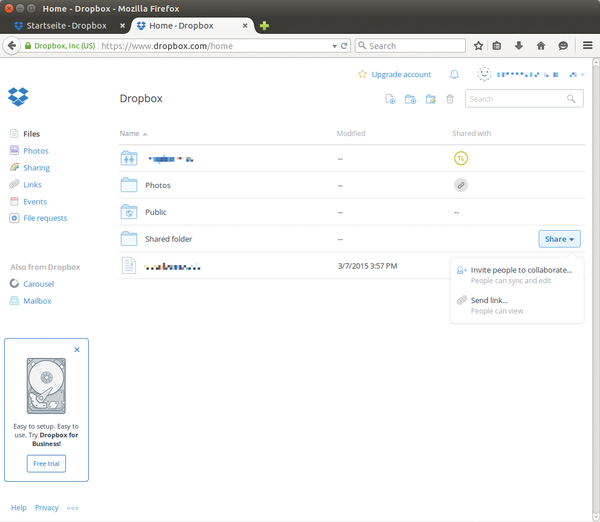600x522 pixels.
Task: Click the New folder icon
Action: click(410, 99)
